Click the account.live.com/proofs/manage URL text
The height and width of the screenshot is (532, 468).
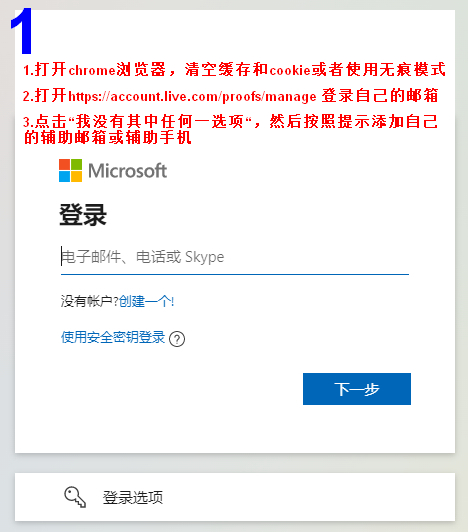click(192, 97)
